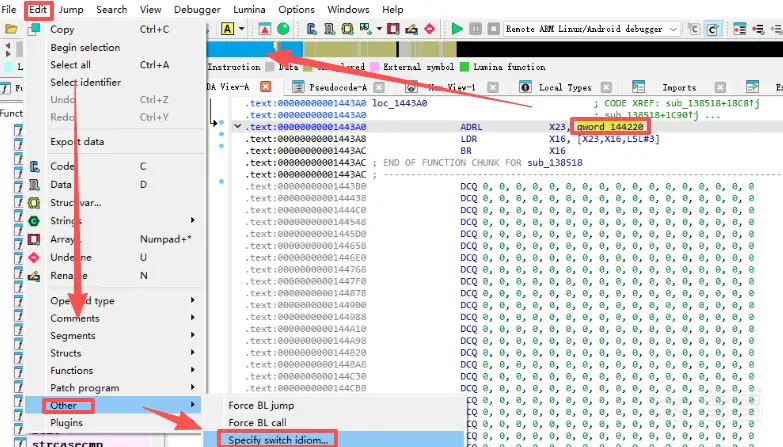Screen dimensions: 783x447
Task: Click the first 'C' debugger toolbar icon
Action: coord(693,29)
